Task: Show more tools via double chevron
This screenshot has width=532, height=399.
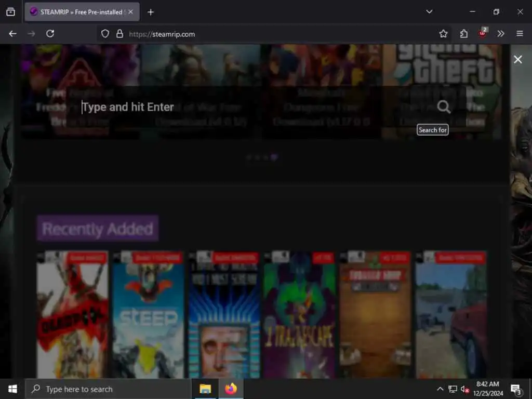Action: point(501,34)
